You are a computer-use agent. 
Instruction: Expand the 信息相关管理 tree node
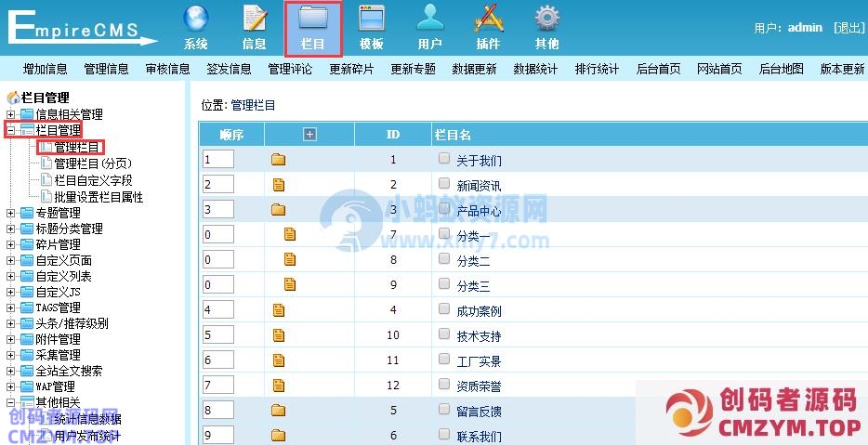tap(10, 114)
